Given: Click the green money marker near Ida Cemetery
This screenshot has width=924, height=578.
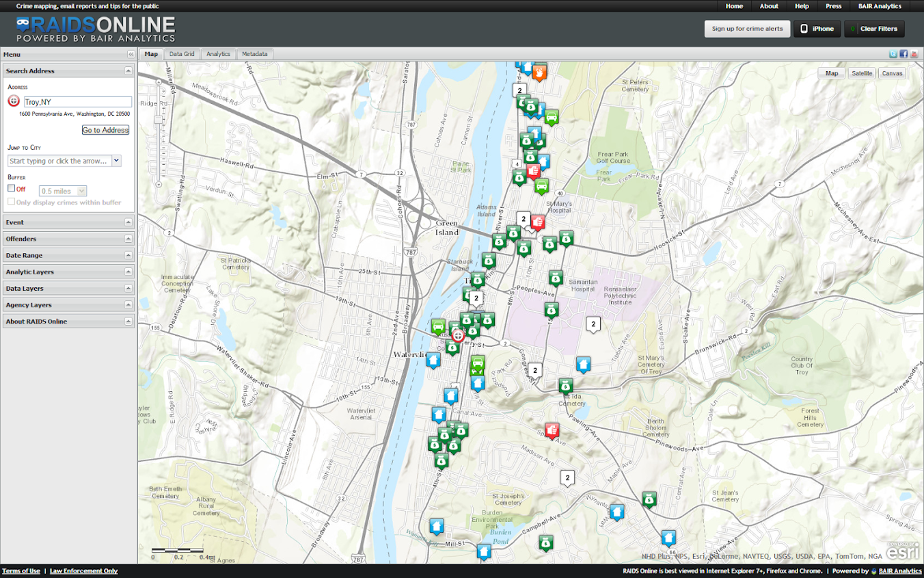Looking at the screenshot, I should 565,386.
